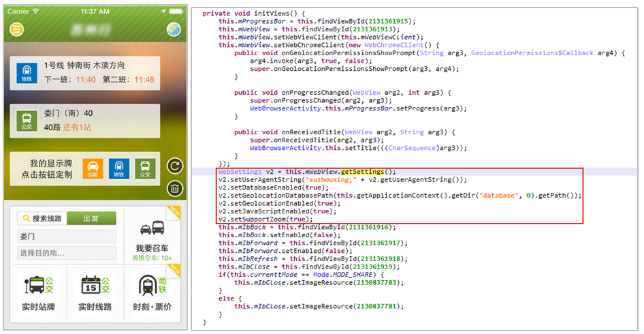This screenshot has width=644, height=334.
Task: Tap the battery icon in status bar
Action: (175, 12)
